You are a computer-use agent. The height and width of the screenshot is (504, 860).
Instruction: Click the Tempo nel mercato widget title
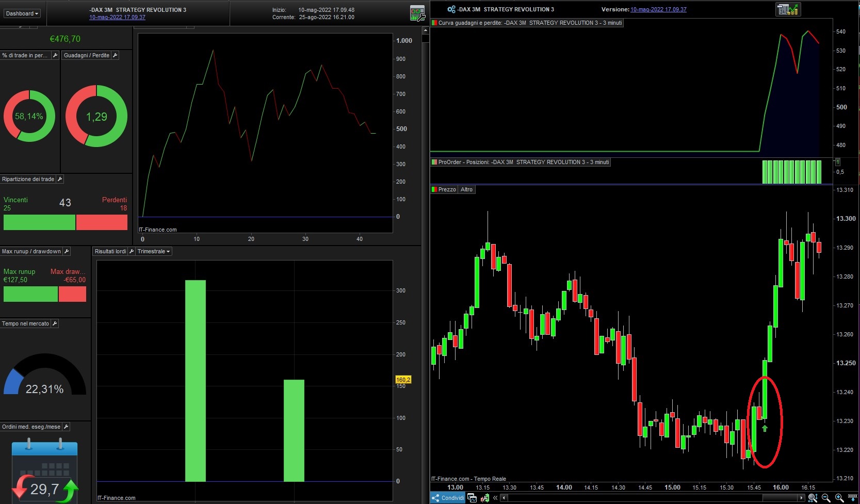(25, 323)
